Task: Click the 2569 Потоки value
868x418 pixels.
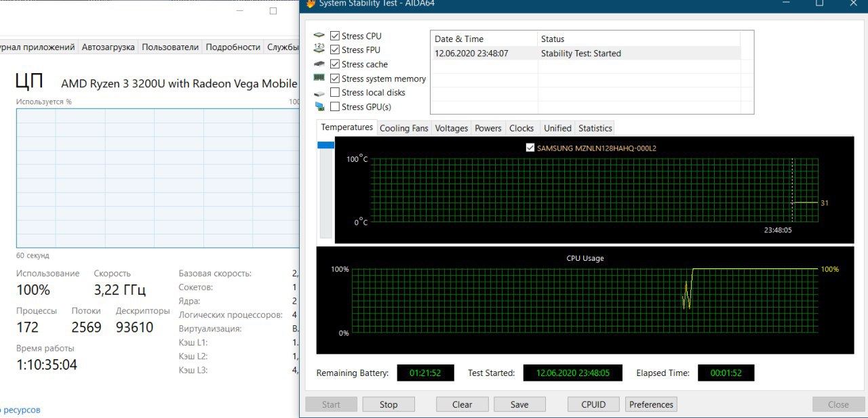Action: pyautogui.click(x=86, y=327)
